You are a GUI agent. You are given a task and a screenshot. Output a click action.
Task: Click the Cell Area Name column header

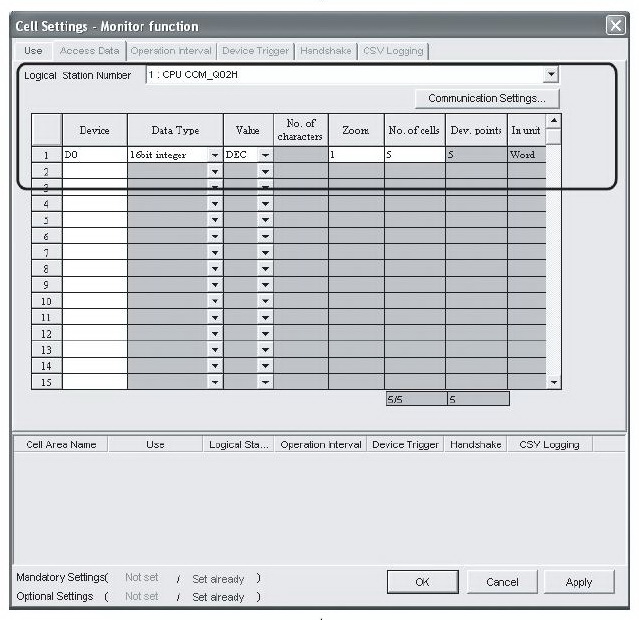pyautogui.click(x=55, y=445)
